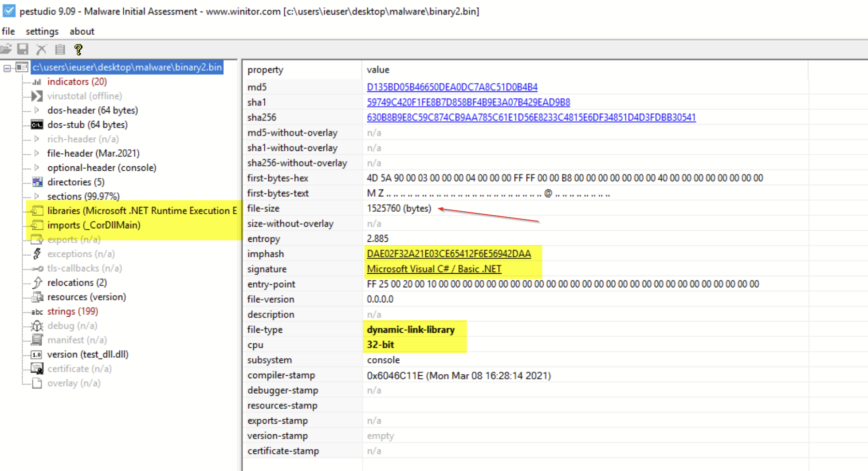Click the entry-point bytes value
This screenshot has width=868, height=471.
click(563, 284)
